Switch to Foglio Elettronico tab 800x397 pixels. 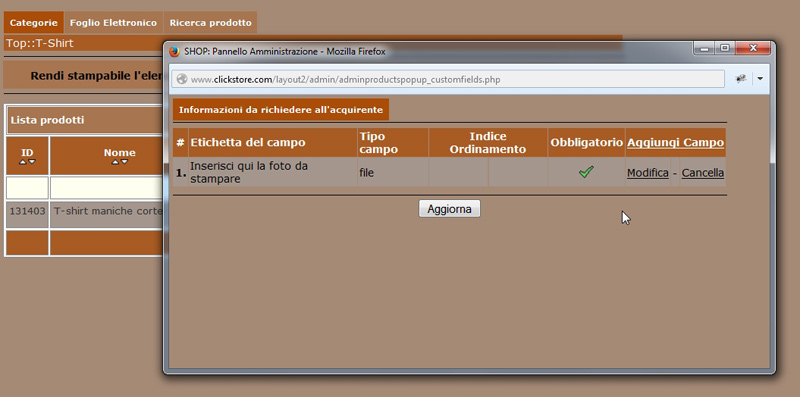(x=113, y=22)
